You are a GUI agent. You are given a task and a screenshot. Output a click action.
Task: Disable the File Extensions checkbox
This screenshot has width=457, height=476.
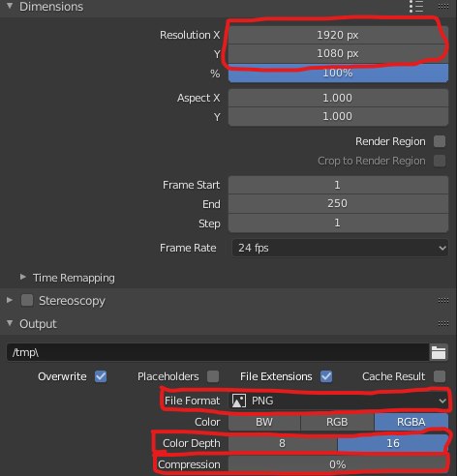(326, 376)
